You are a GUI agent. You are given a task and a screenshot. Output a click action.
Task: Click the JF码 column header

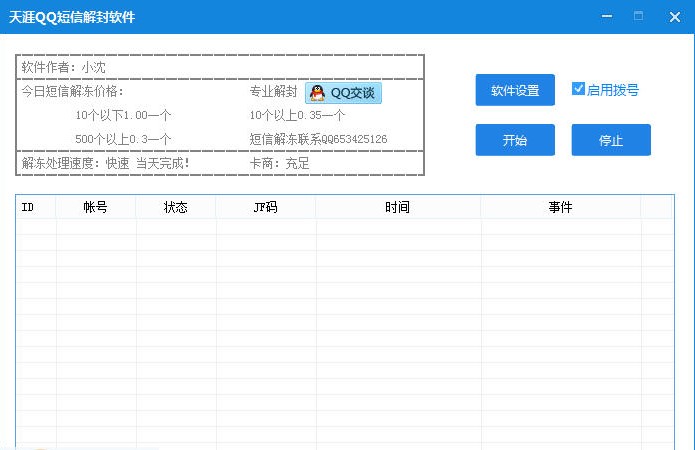tap(266, 207)
